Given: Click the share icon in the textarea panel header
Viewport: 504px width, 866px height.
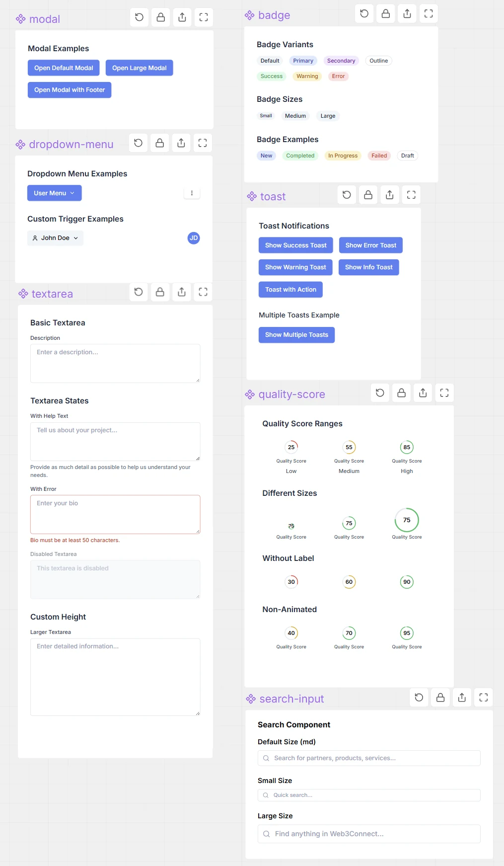Looking at the screenshot, I should pyautogui.click(x=182, y=292).
